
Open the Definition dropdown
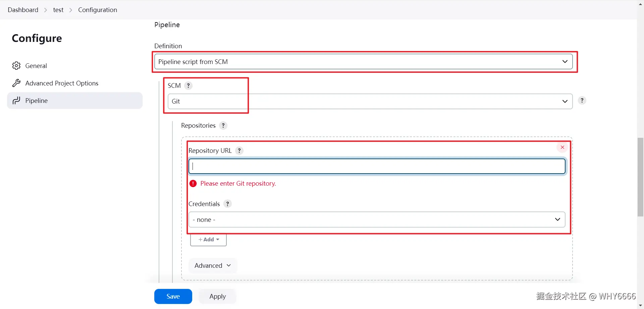[x=363, y=62]
